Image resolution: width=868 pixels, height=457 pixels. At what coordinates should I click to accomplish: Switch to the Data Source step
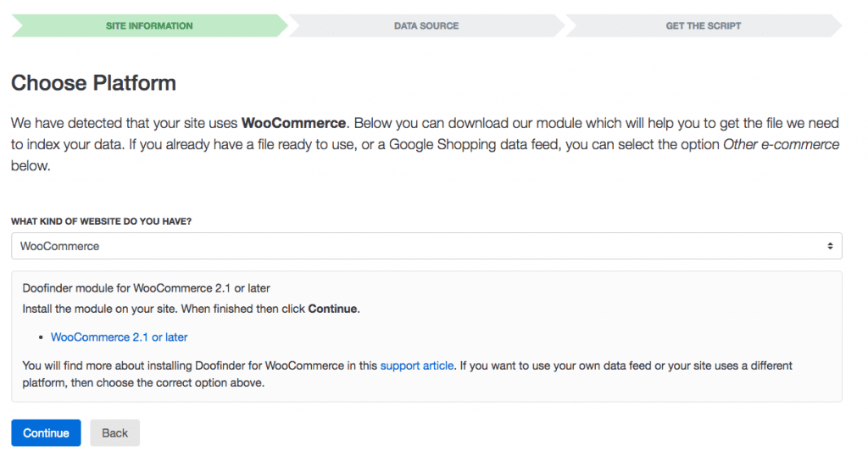tap(426, 25)
